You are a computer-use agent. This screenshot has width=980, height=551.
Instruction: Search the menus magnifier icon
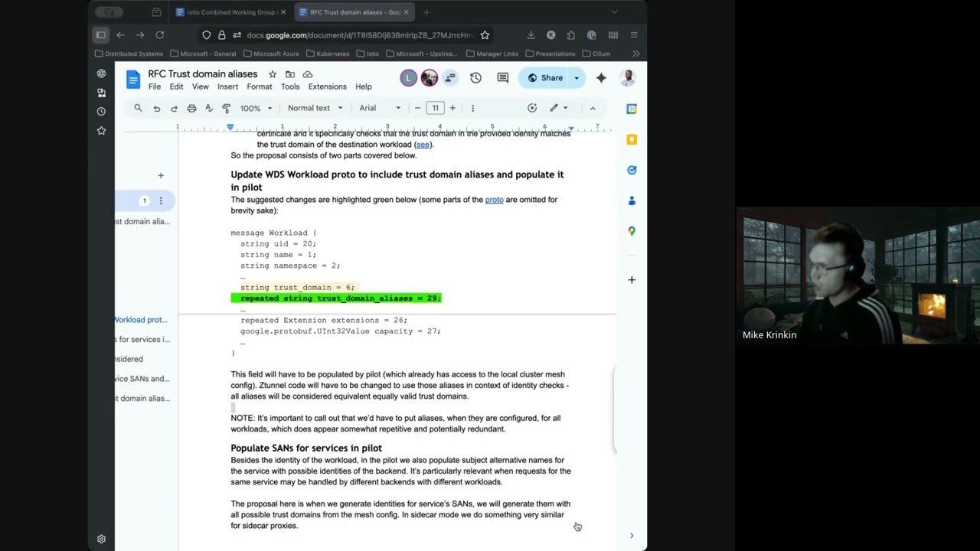click(138, 108)
